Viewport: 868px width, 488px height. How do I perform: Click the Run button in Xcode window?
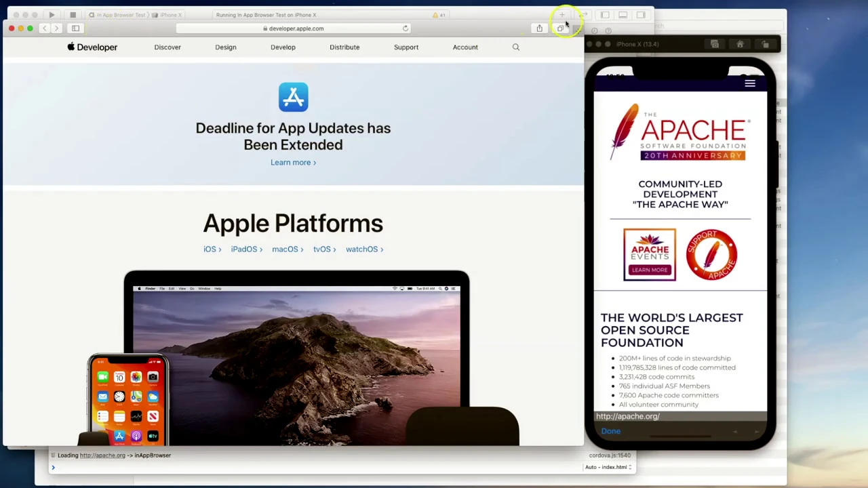pos(52,15)
